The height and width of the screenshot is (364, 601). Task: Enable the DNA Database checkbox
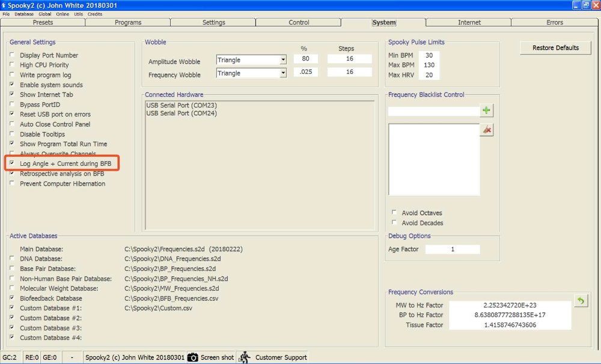pos(12,258)
